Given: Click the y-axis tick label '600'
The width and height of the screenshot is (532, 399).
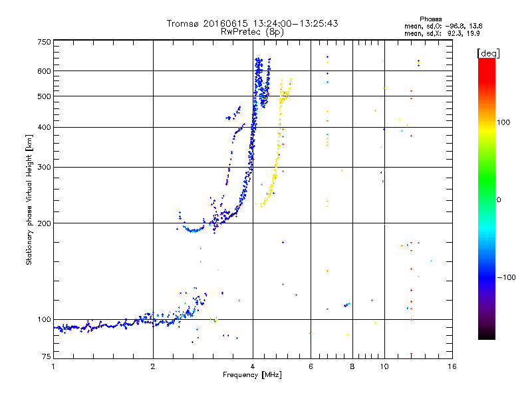Looking at the screenshot, I should [x=44, y=71].
